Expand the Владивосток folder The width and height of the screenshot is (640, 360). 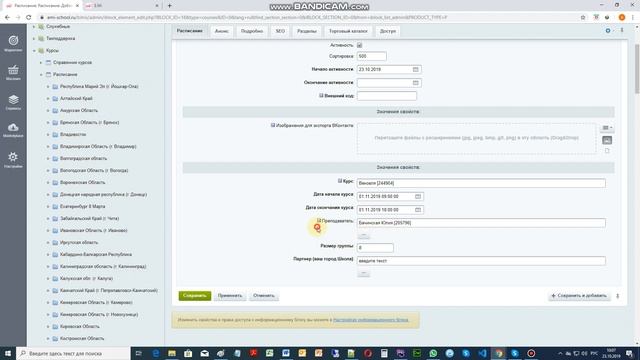click(48, 134)
